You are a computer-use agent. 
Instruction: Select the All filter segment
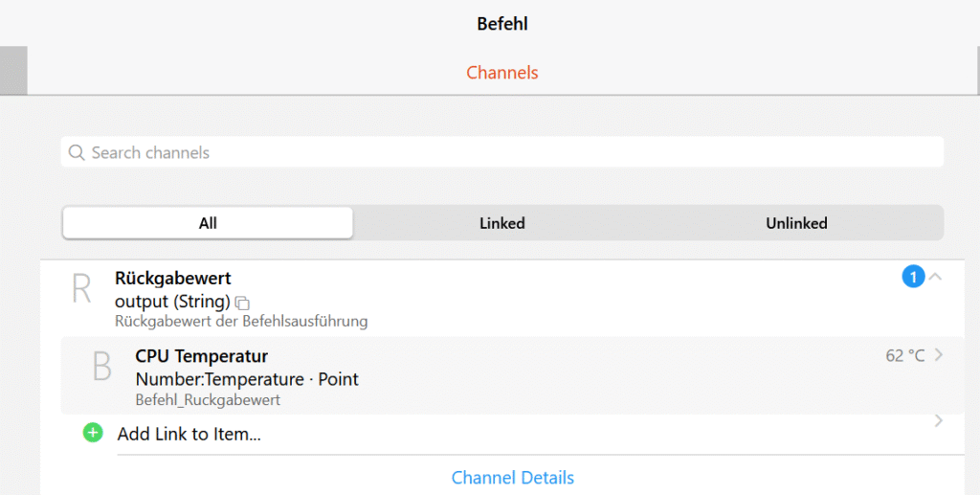pyautogui.click(x=208, y=223)
